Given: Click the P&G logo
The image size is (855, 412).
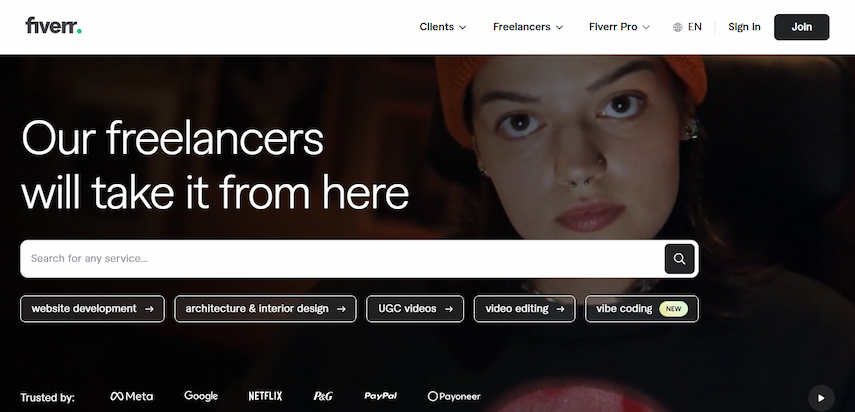Looking at the screenshot, I should pyautogui.click(x=323, y=396).
